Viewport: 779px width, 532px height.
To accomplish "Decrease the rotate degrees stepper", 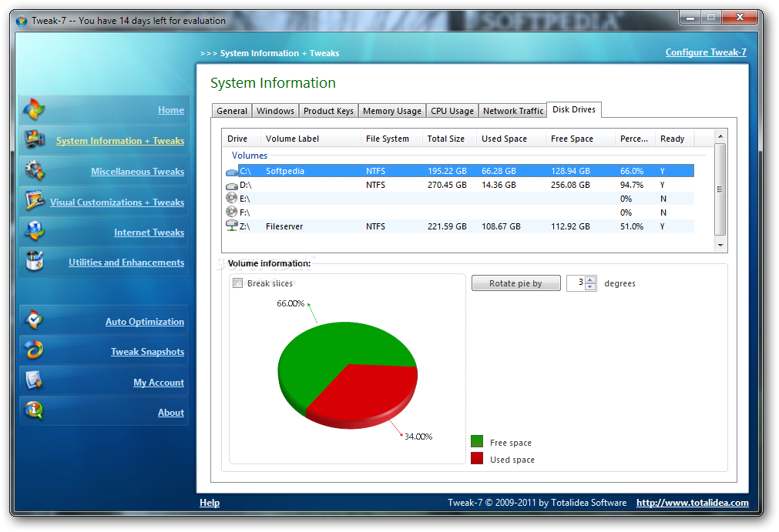I will click(590, 287).
